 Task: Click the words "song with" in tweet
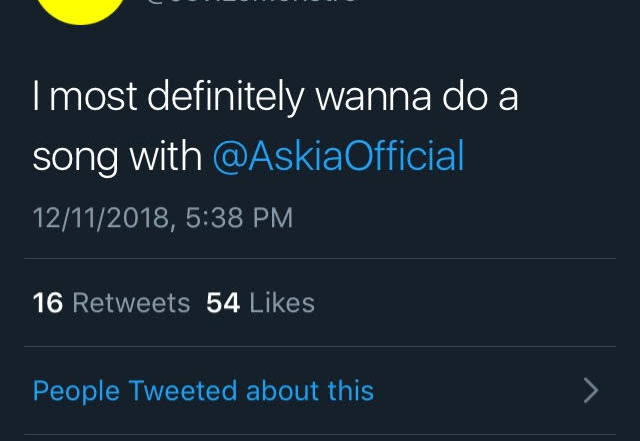[117, 157]
